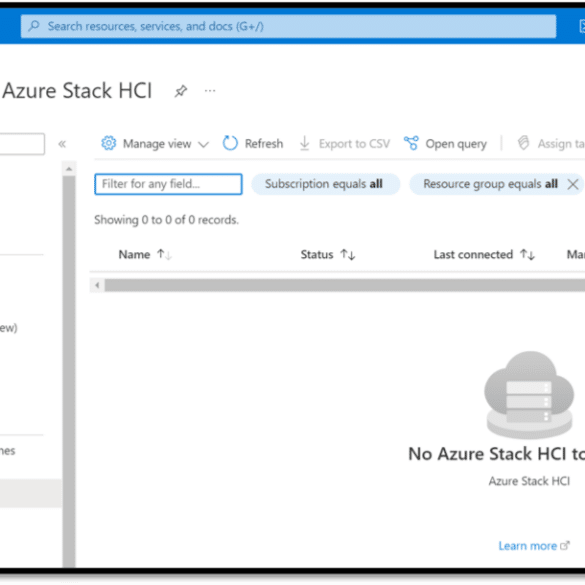The width and height of the screenshot is (585, 585).
Task: Click the Last connected column header
Action: tap(473, 254)
